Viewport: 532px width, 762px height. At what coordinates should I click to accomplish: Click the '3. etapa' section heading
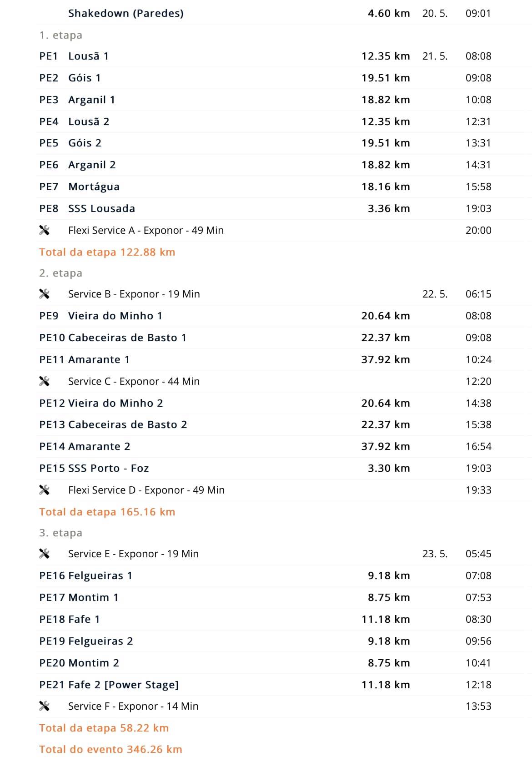60,533
